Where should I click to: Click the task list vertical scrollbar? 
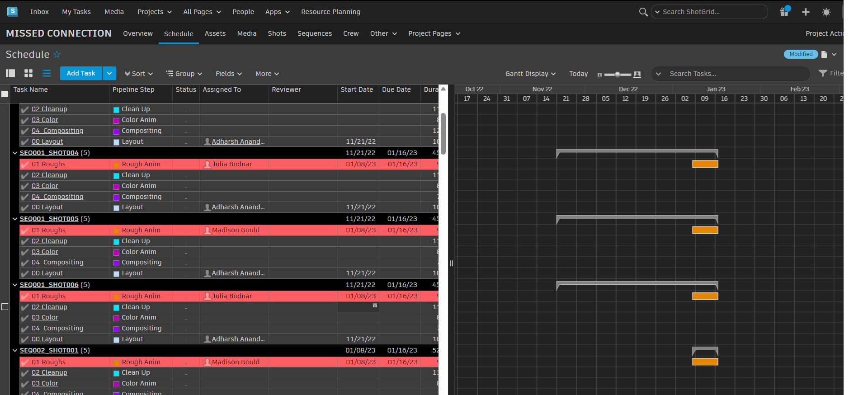click(x=443, y=133)
